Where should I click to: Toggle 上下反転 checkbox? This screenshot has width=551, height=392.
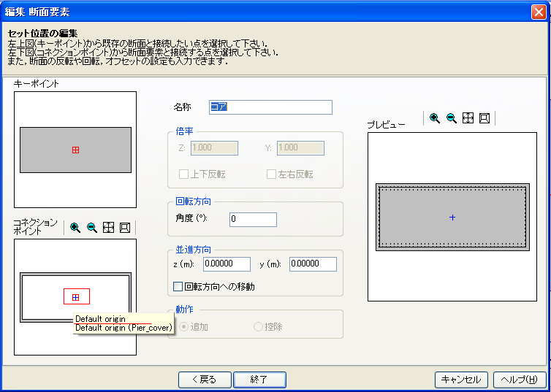(x=183, y=174)
